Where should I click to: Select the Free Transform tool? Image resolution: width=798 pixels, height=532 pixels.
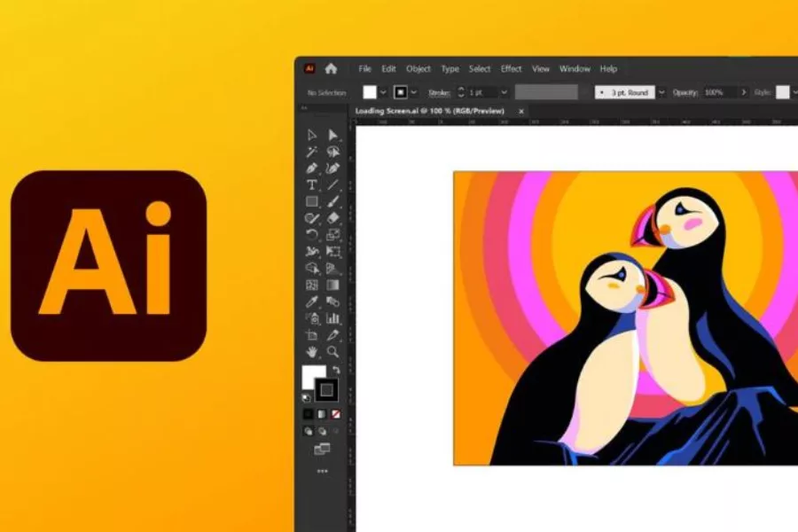pos(332,252)
